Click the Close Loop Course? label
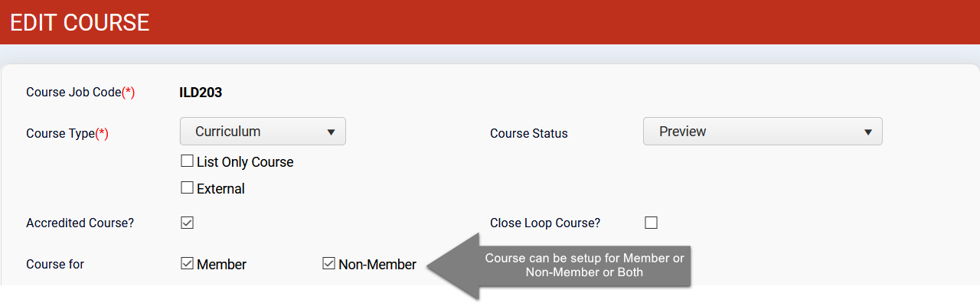The image size is (980, 306). point(545,223)
